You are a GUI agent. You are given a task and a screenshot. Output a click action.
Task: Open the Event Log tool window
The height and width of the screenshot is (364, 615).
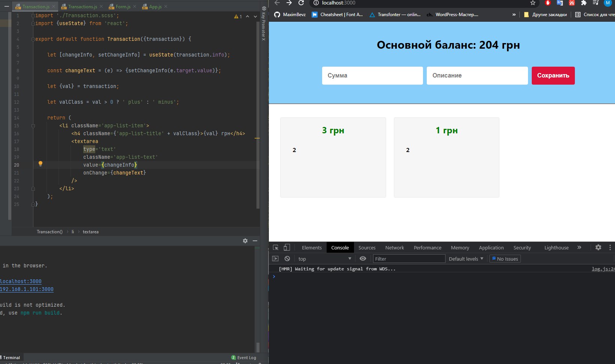[244, 358]
